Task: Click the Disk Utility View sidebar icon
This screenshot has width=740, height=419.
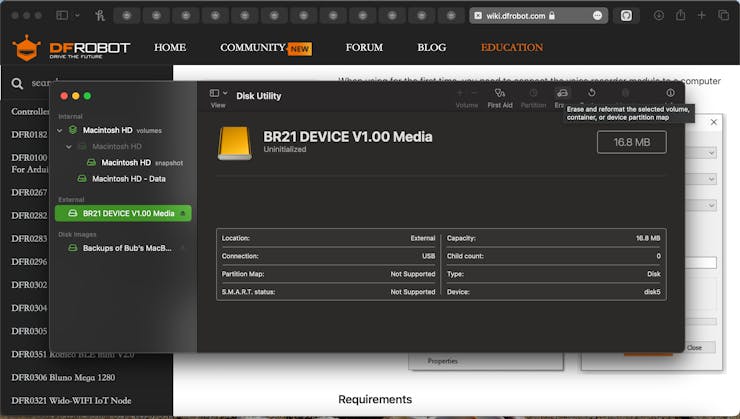Action: tap(214, 93)
